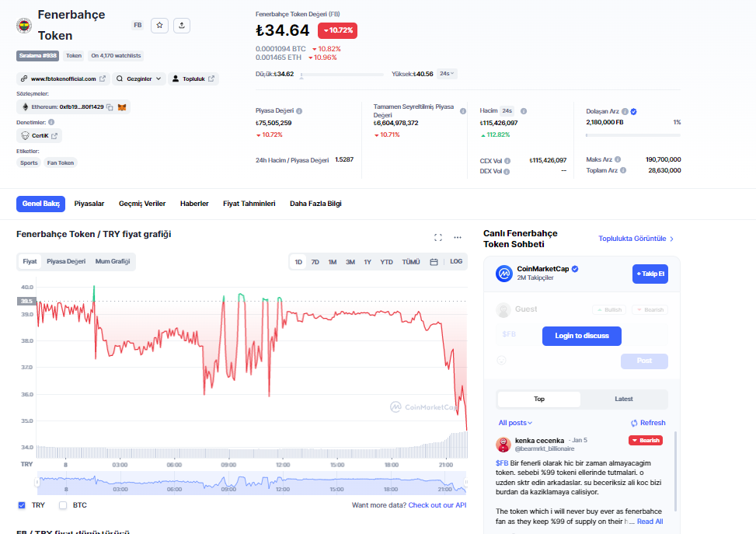
Task: Uncheck the TRY currency checkbox
Action: 22,505
